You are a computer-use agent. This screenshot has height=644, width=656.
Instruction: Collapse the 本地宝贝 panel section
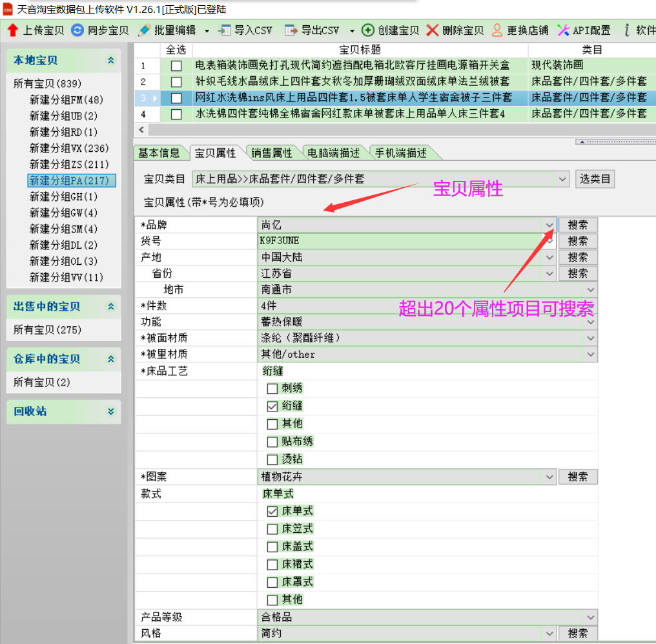111,61
